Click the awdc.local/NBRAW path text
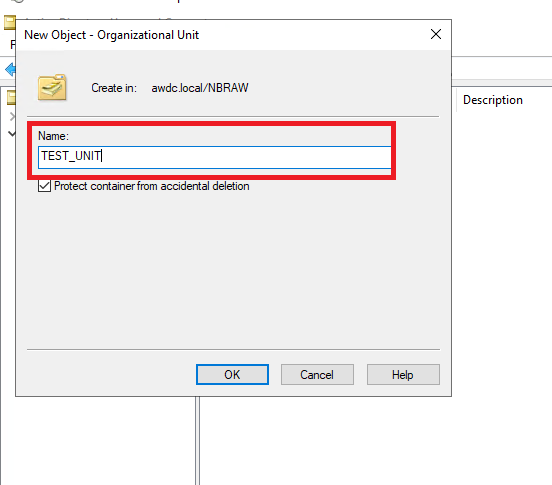The height and width of the screenshot is (485, 552). [x=200, y=88]
